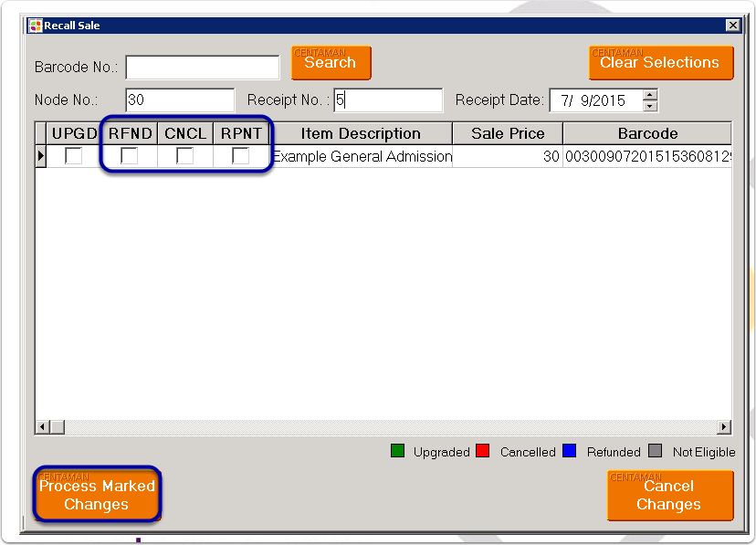Image resolution: width=756 pixels, height=545 pixels.
Task: Click the Barcode No input field
Action: tap(202, 67)
